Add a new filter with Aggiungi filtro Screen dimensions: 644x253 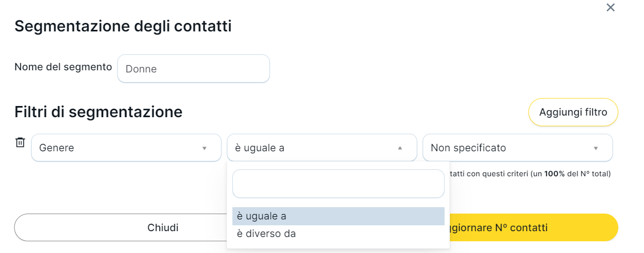tap(573, 112)
